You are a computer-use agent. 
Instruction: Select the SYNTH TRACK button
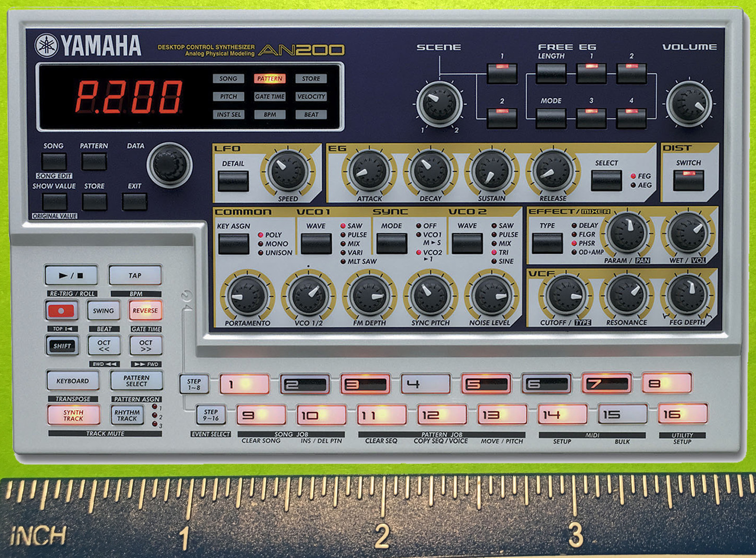(x=73, y=415)
